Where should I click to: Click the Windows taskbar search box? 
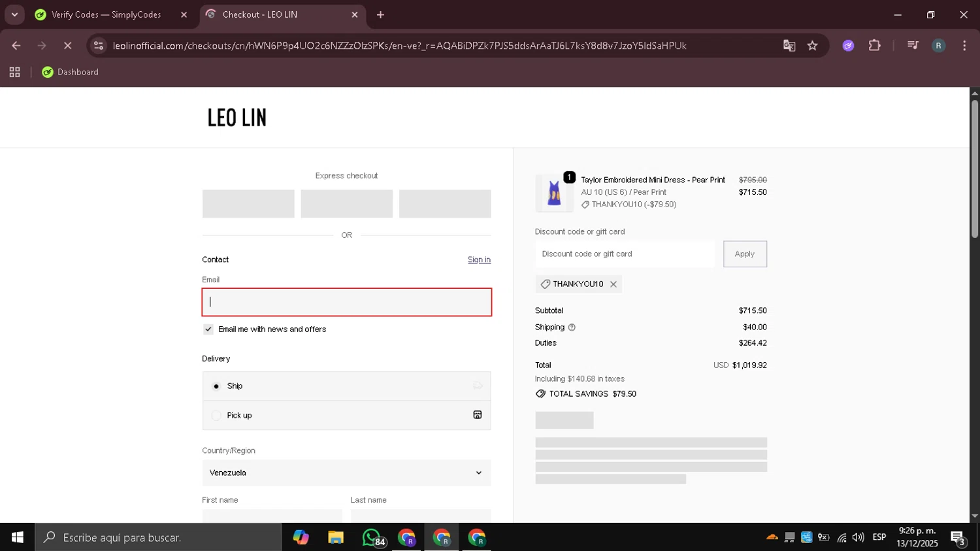pos(158,537)
